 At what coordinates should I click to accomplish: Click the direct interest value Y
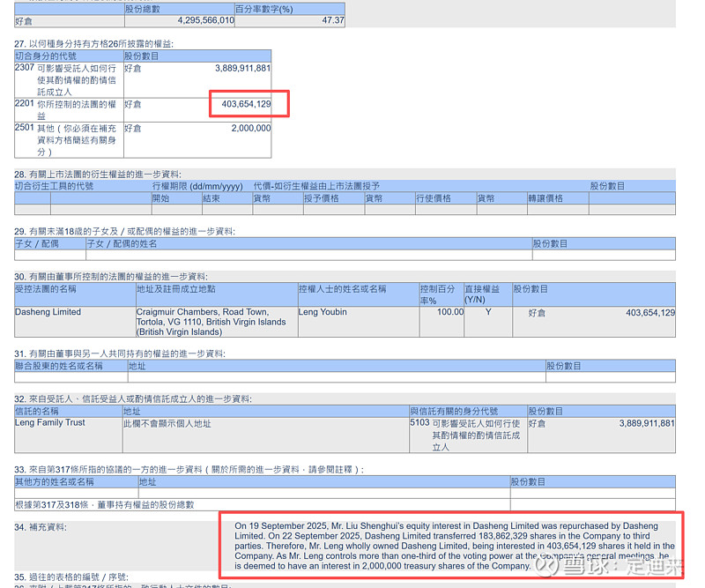[x=488, y=312]
